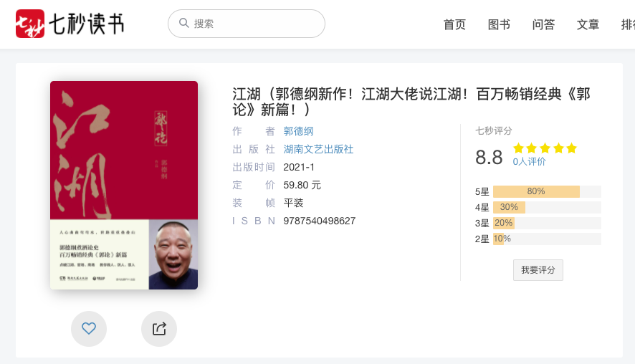The image size is (635, 364).
Task: Click the 七秒读书 site title text
Action: click(x=86, y=24)
